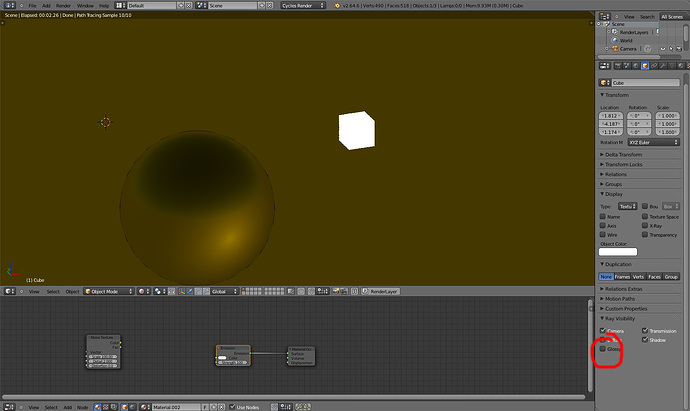Enable the Texture Space checkbox
The width and height of the screenshot is (690, 411).
click(645, 216)
